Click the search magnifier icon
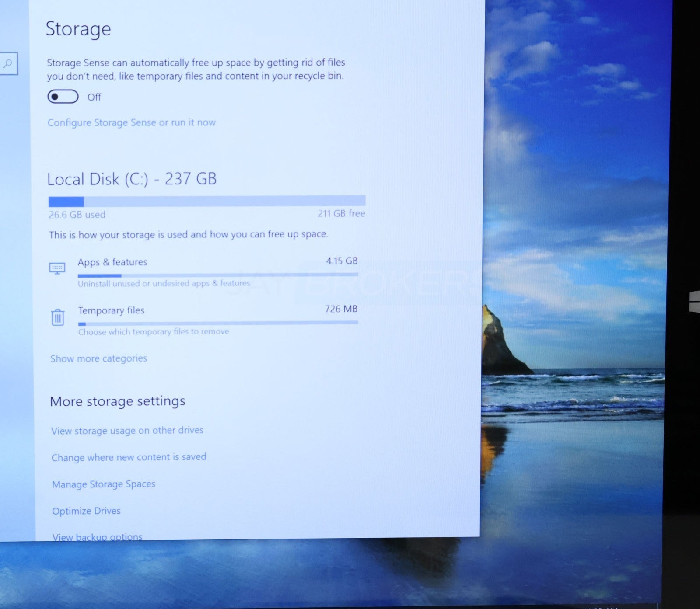This screenshot has width=700, height=609. 7,64
